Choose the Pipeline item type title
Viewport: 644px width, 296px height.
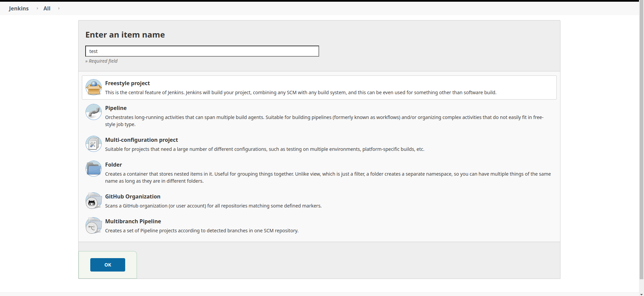click(116, 108)
